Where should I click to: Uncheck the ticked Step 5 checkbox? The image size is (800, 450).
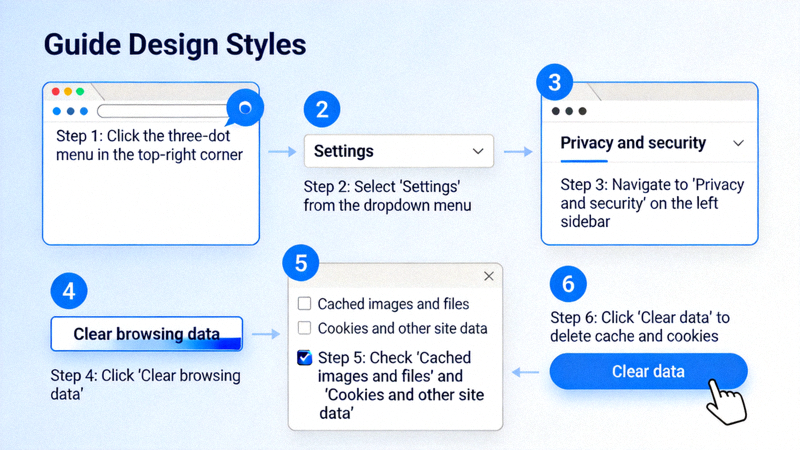click(x=304, y=358)
